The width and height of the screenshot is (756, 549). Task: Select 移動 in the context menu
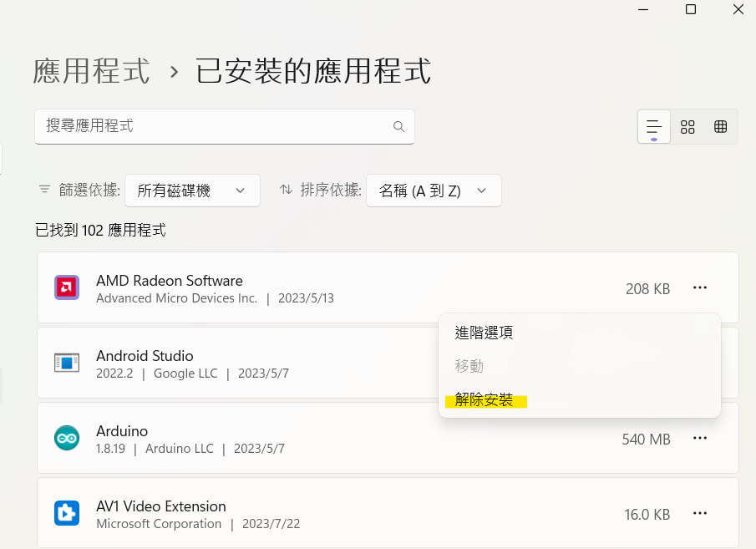point(580,366)
